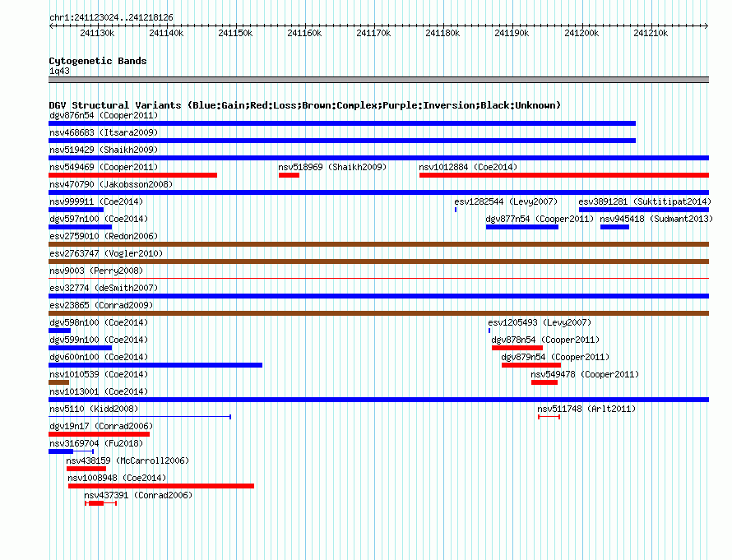Click the blue bar under dgv877n54

[x=522, y=227]
